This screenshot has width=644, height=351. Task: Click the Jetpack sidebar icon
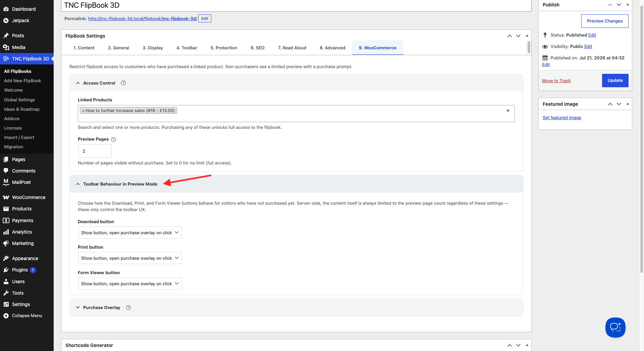click(6, 20)
